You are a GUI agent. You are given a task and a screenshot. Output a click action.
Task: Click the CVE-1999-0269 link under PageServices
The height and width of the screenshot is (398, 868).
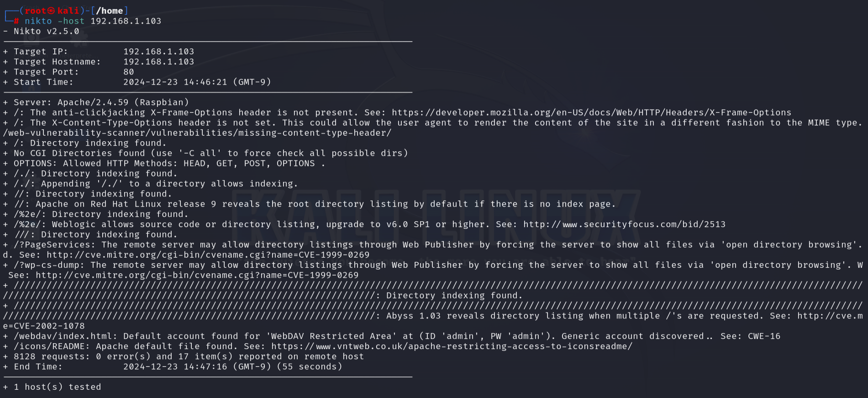tap(208, 255)
